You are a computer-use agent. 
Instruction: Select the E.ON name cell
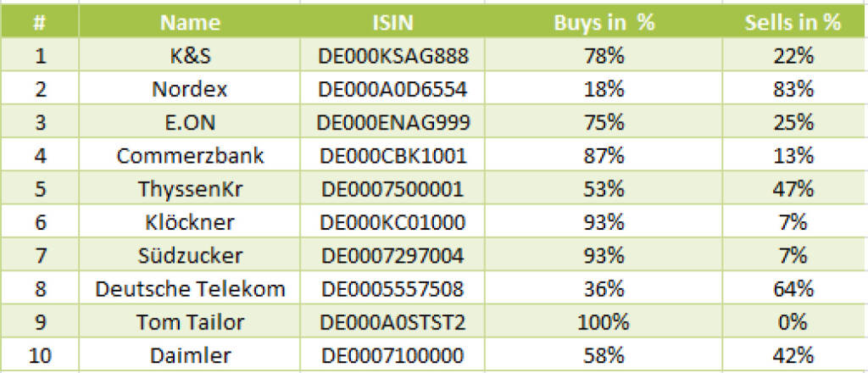click(x=190, y=122)
